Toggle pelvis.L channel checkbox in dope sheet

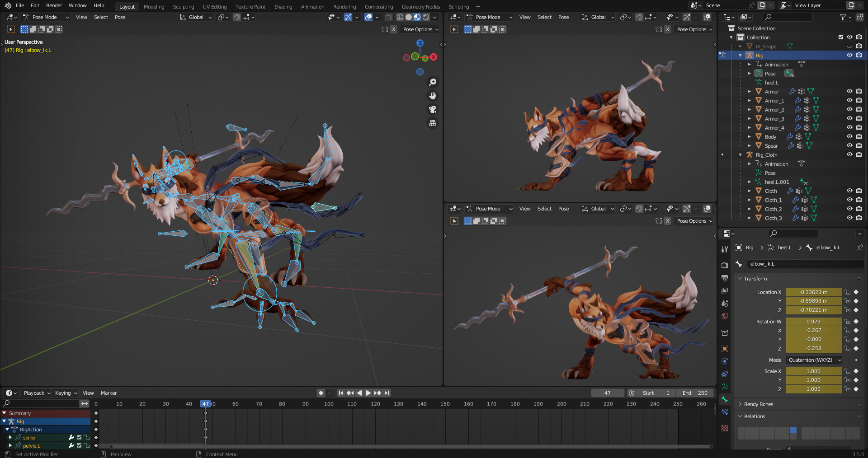tap(79, 446)
